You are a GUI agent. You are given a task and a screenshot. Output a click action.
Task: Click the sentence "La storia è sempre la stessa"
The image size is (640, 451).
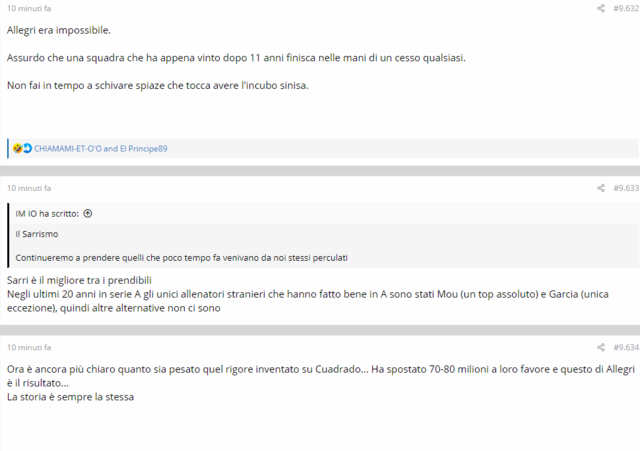(70, 397)
